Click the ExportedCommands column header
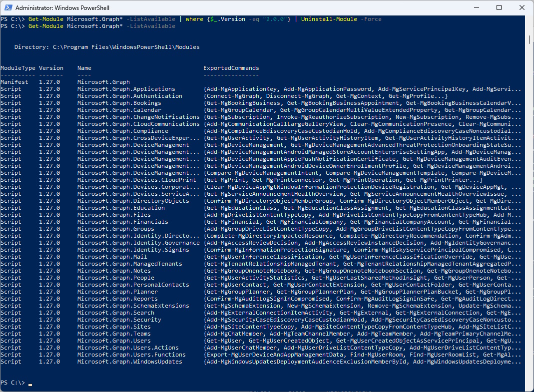 231,68
